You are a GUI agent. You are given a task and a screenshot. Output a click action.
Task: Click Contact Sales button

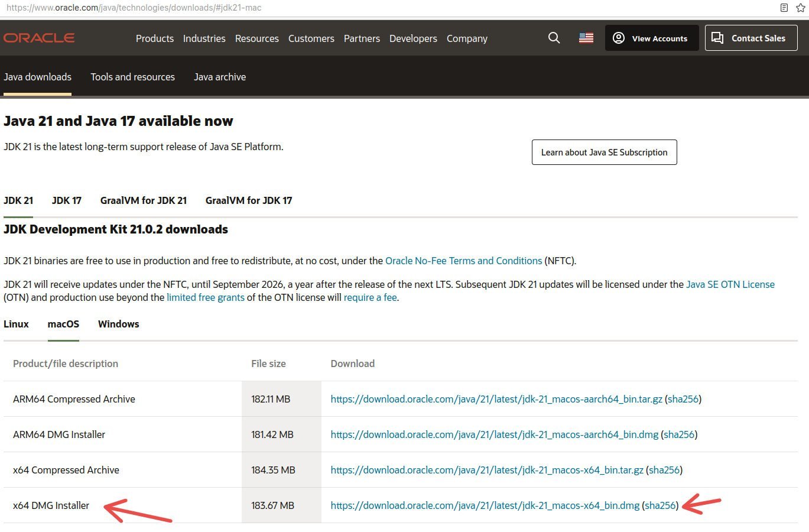pos(751,38)
